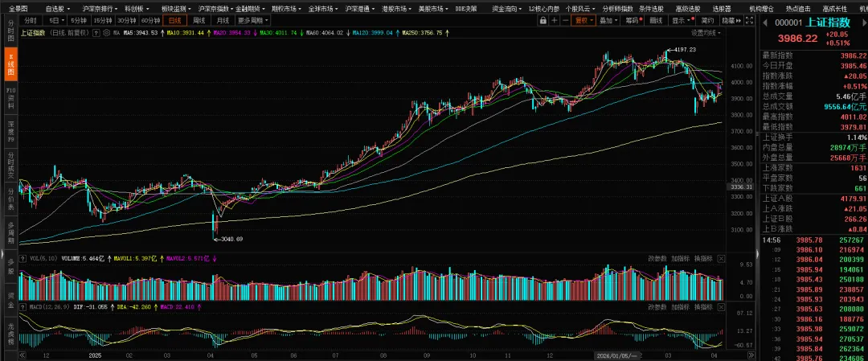The image size is (868, 361).
Task: Open 多股 in left sidebar
Action: (10, 265)
